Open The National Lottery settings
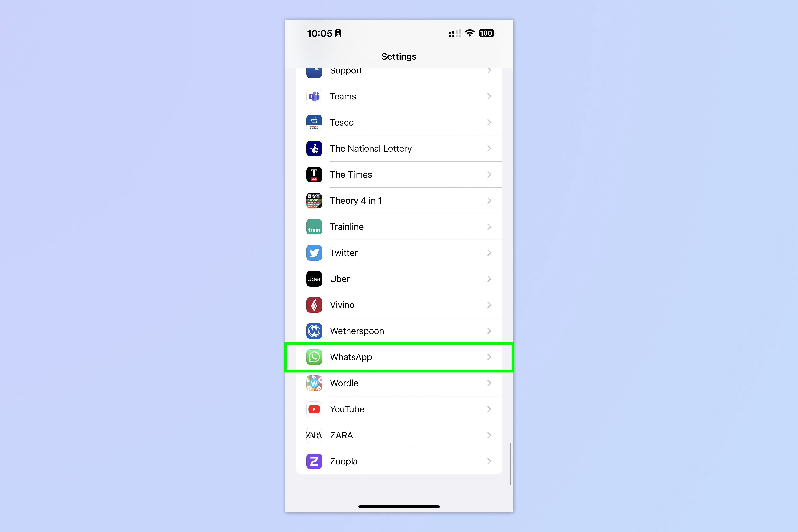Viewport: 798px width, 532px height. 399,148
